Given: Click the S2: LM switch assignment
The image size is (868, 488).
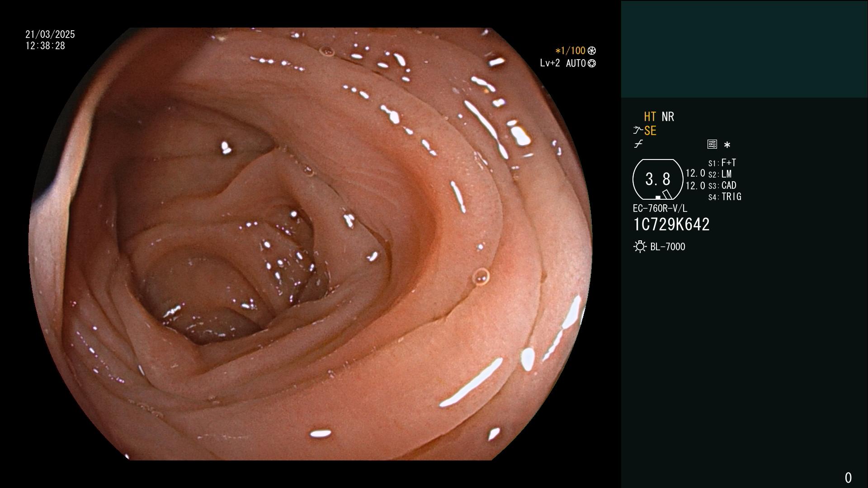Looking at the screenshot, I should pos(720,174).
